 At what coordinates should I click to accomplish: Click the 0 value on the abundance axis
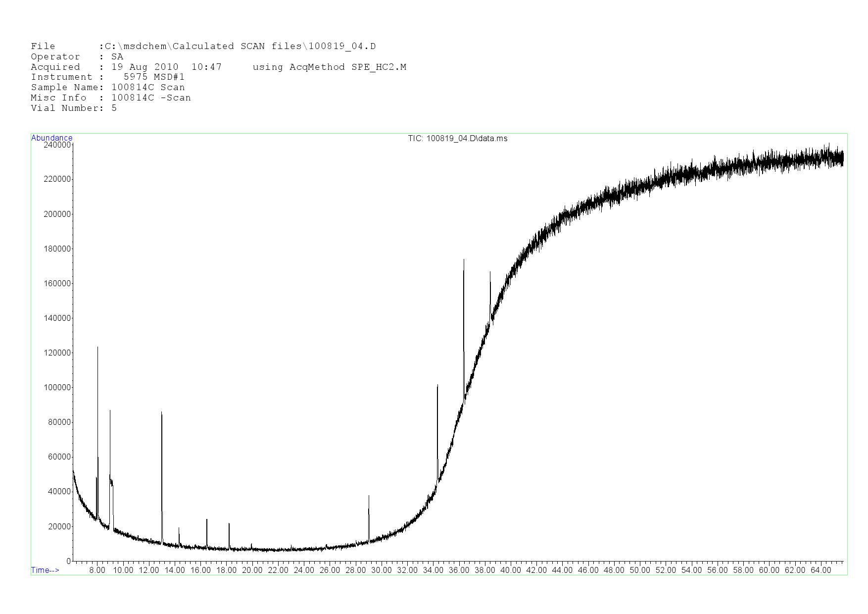pos(69,561)
